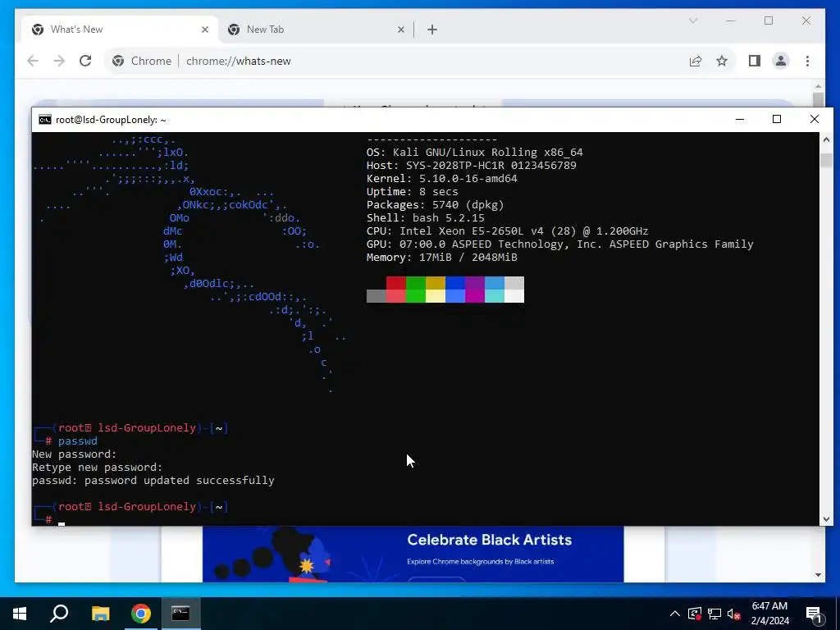This screenshot has height=630, width=840.
Task: Click the 'Host: SYS-2028TP-HC1R' line
Action: 472,165
